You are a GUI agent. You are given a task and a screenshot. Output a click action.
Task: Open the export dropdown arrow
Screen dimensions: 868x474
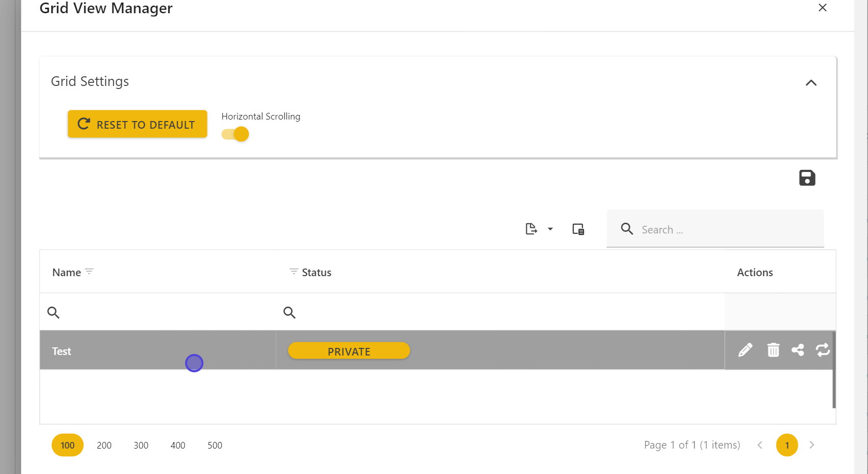point(550,229)
